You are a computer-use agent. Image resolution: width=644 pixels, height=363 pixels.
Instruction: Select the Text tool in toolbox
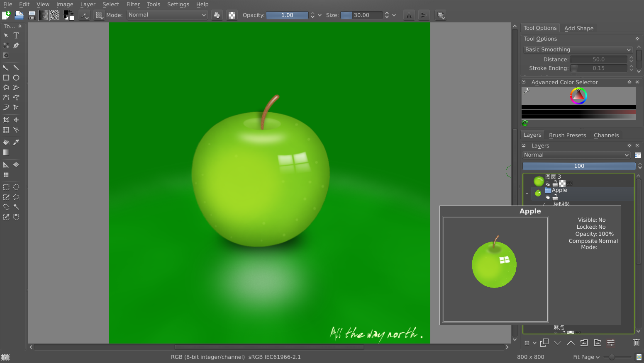click(16, 36)
